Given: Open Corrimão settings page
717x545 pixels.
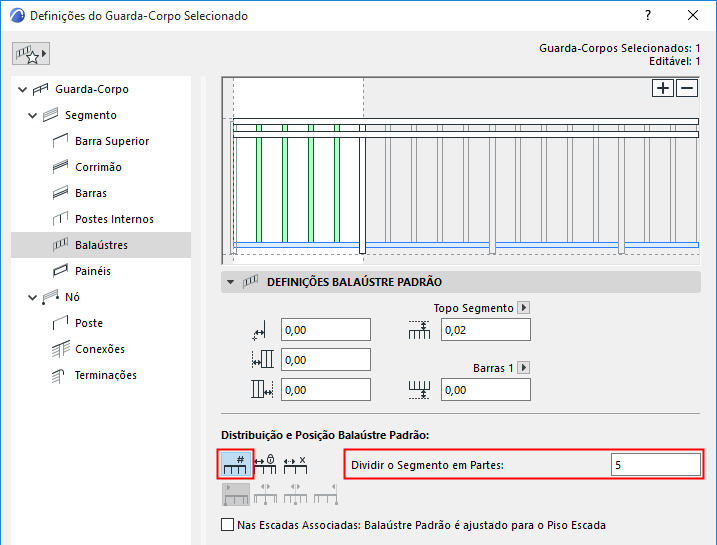Looking at the screenshot, I should (x=98, y=167).
